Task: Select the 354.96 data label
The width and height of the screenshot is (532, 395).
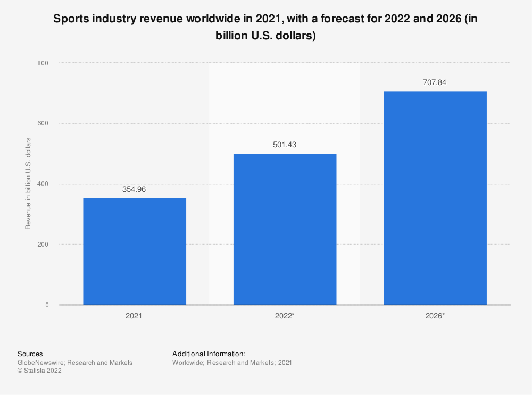Action: [135, 189]
